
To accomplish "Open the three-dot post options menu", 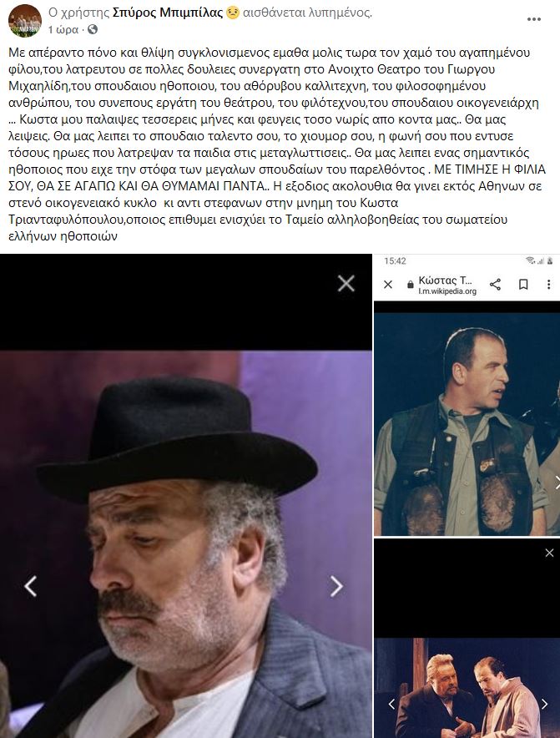I will (533, 19).
